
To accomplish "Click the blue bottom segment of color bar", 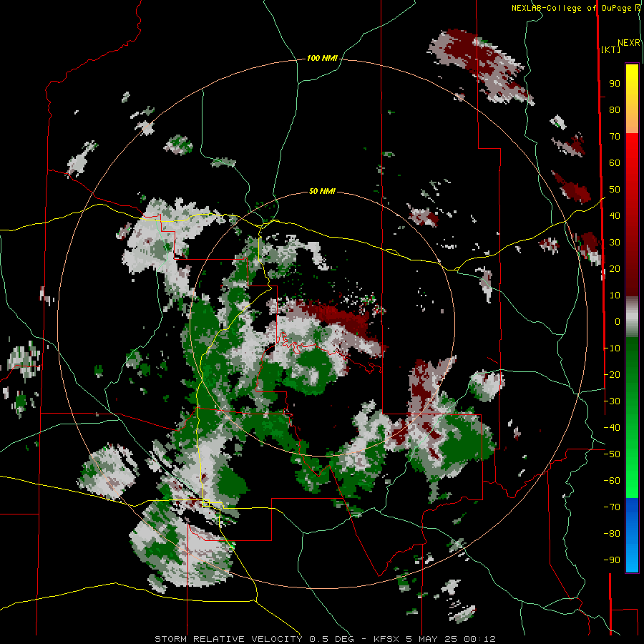I will point(632,535).
